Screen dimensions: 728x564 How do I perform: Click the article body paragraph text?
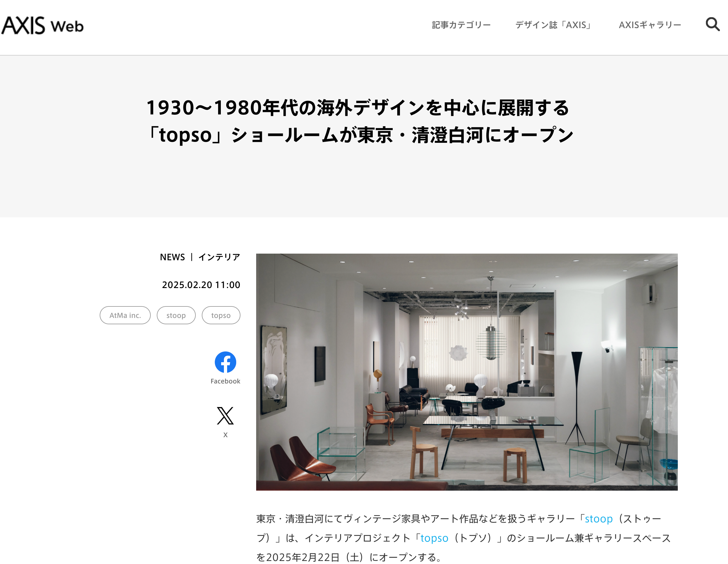463,538
